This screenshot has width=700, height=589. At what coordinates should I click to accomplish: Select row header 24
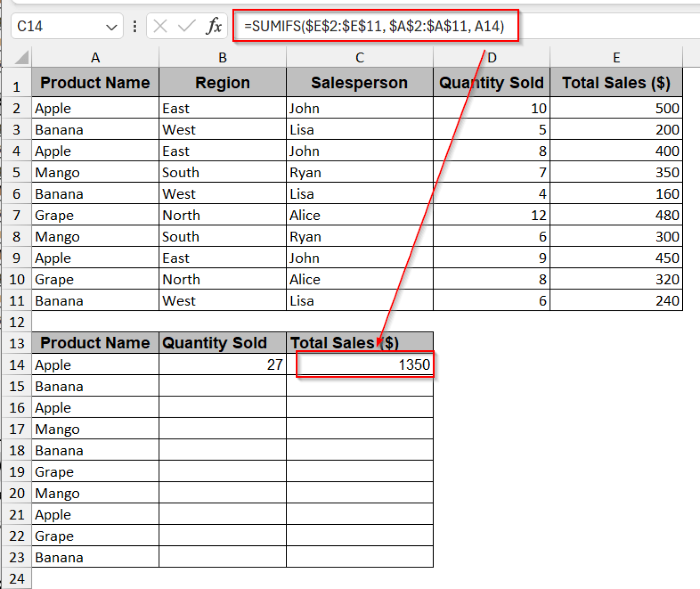coord(17,578)
